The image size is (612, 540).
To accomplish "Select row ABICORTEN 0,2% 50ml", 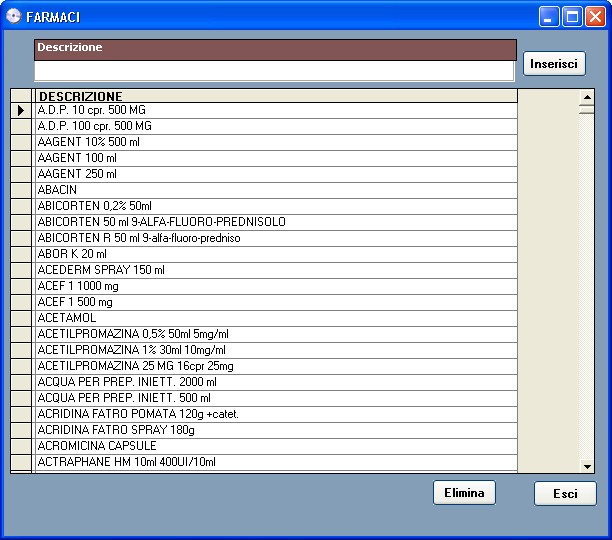I will click(x=276, y=207).
